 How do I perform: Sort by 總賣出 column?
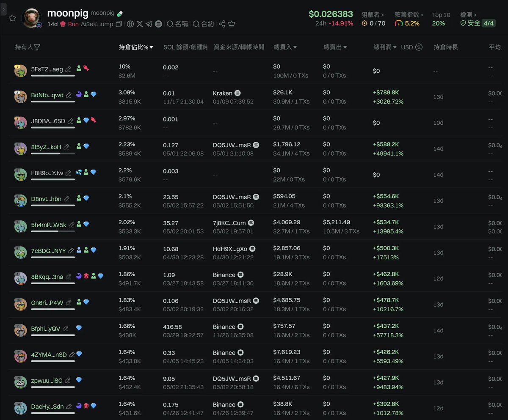tap(335, 47)
